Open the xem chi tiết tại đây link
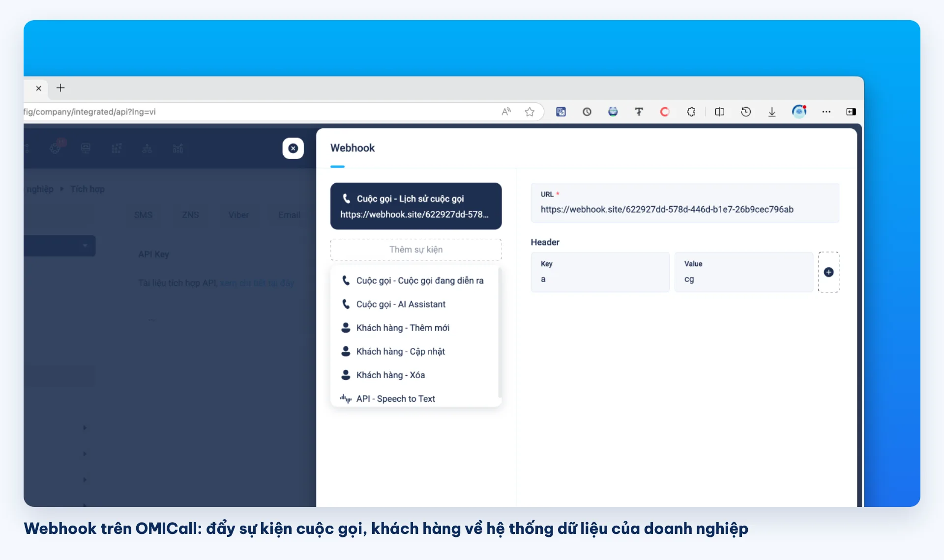Viewport: 944px width, 560px height. pos(257,283)
